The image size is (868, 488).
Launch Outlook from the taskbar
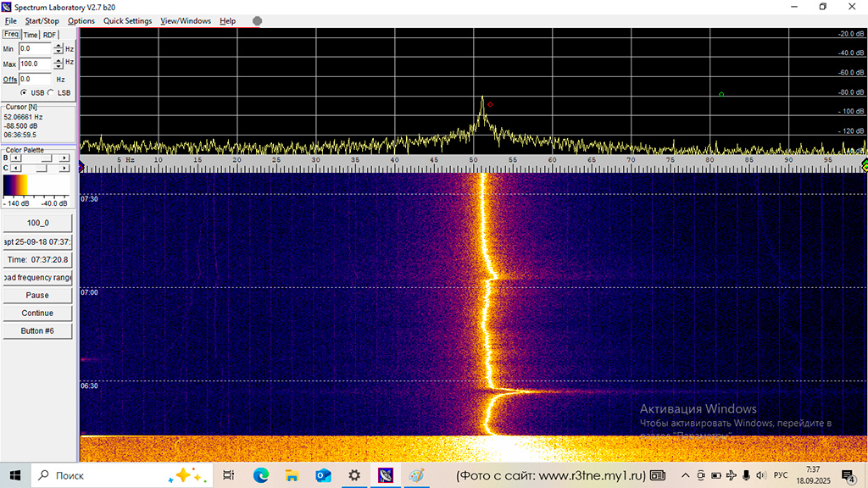coord(323,475)
